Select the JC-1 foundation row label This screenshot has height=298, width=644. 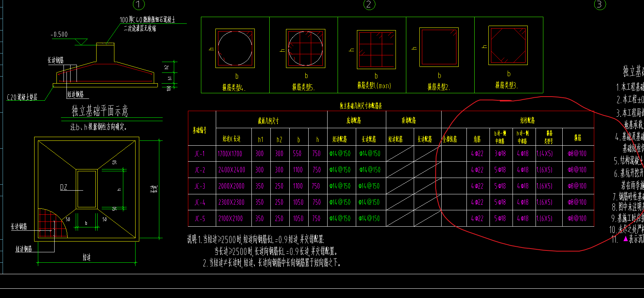pos(199,153)
